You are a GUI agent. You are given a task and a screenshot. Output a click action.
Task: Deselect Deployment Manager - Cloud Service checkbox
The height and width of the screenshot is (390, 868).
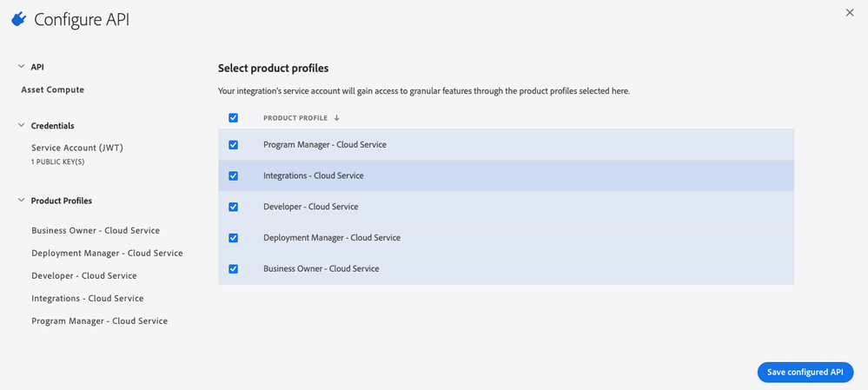click(x=233, y=238)
